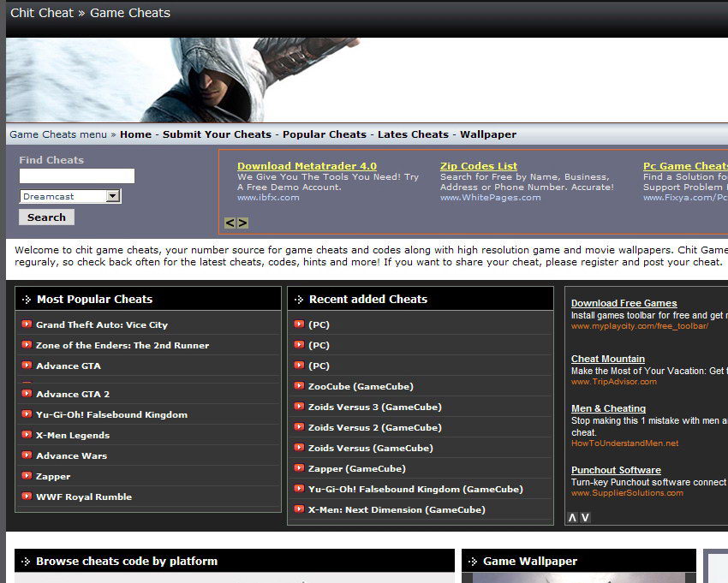Viewport: 728px width, 583px height.
Task: Click the Search button
Action: (46, 217)
